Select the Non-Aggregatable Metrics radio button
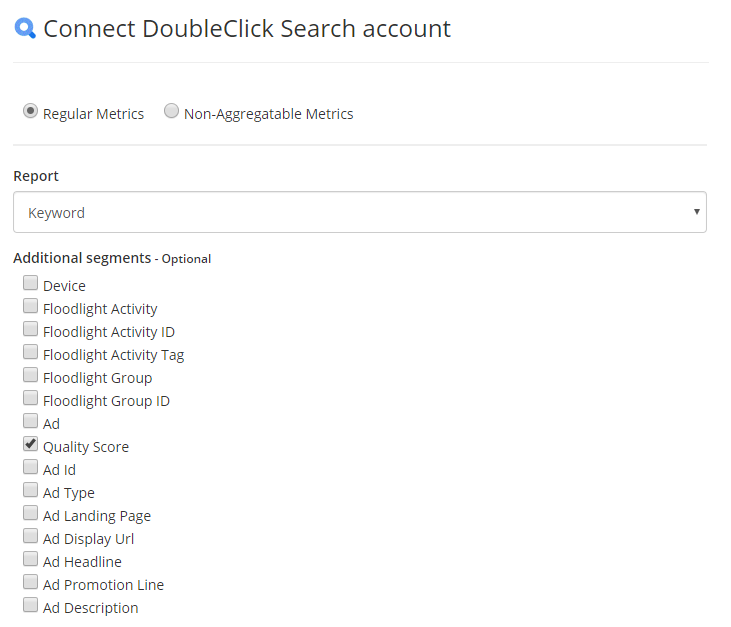The width and height of the screenshot is (731, 627). pyautogui.click(x=171, y=111)
